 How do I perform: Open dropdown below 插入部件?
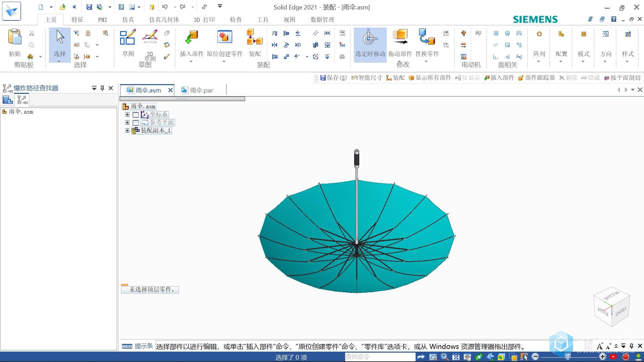191,62
